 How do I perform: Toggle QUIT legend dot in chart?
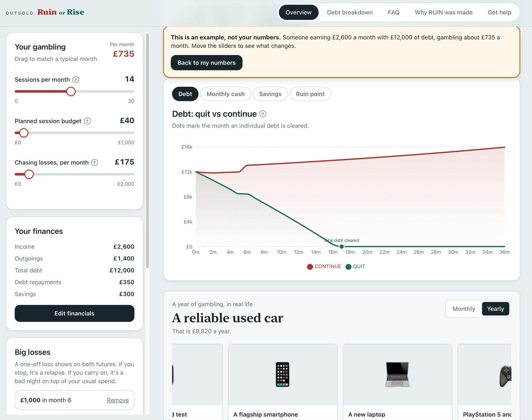point(348,267)
